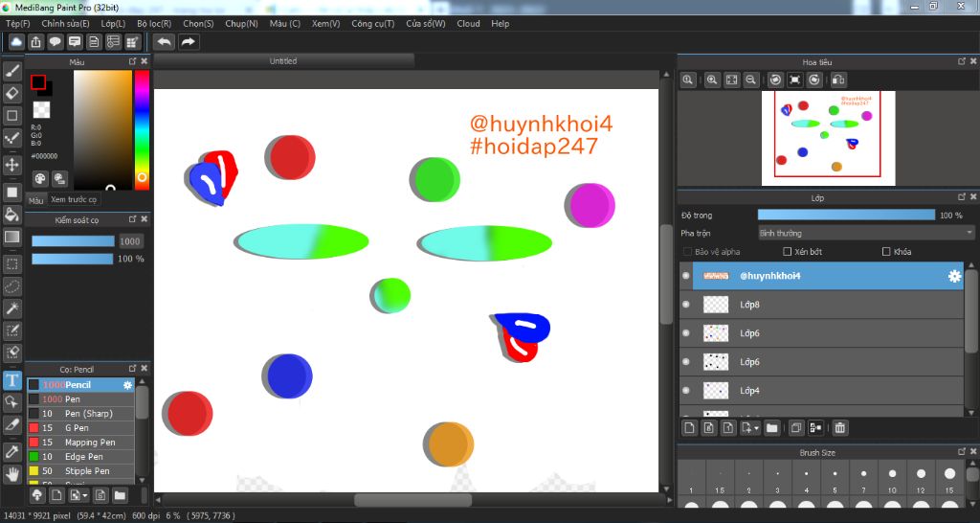Select the Eyedropper tool

pyautogui.click(x=11, y=451)
